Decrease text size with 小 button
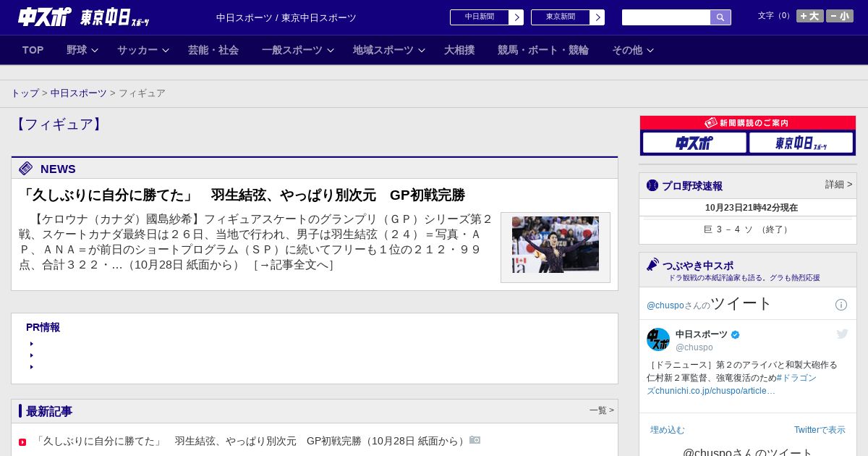The image size is (868, 456). [x=840, y=16]
